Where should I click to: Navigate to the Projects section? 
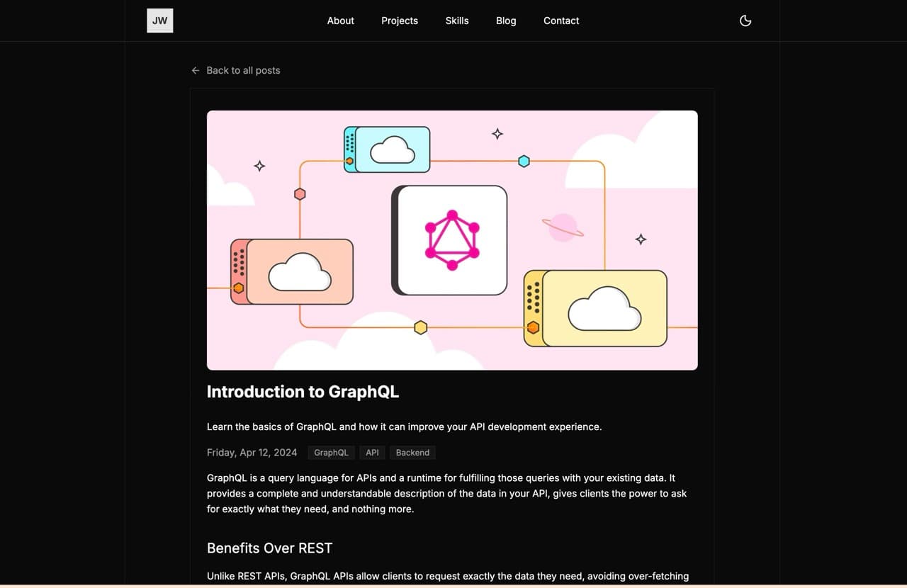[x=399, y=21]
